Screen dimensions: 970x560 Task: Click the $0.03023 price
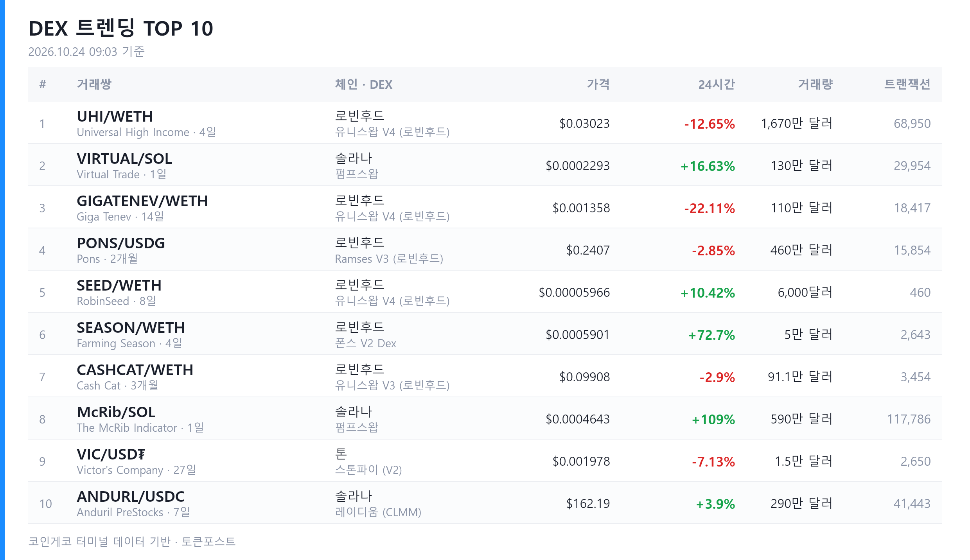pyautogui.click(x=585, y=124)
